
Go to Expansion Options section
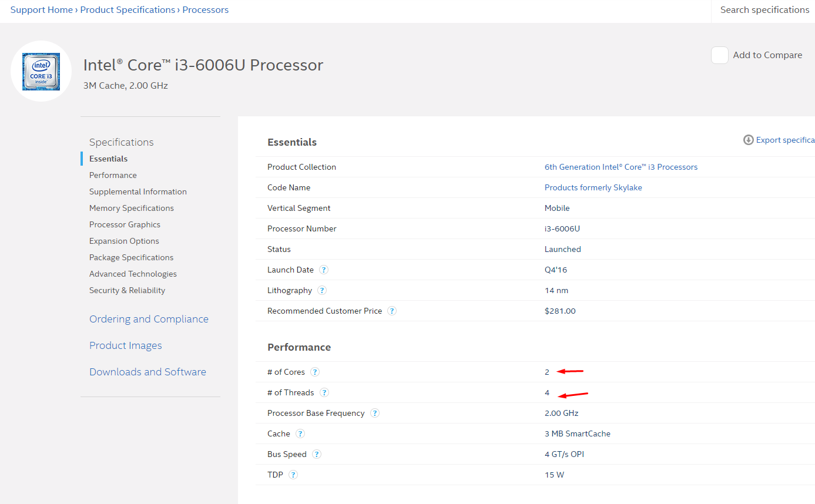tap(124, 241)
